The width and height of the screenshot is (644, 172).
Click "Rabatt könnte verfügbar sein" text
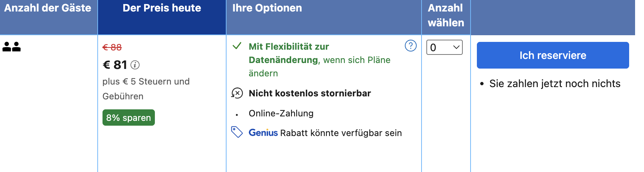point(341,133)
